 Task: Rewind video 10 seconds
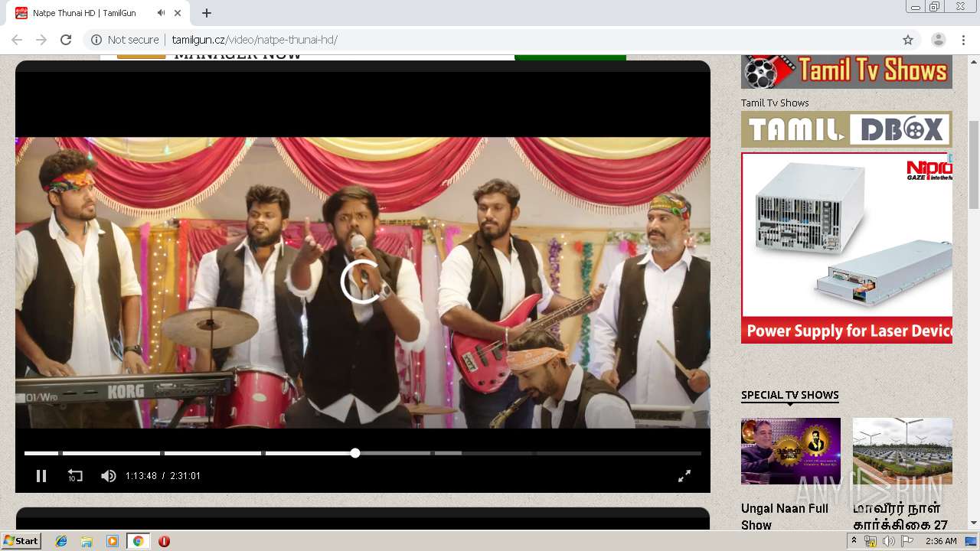point(75,476)
